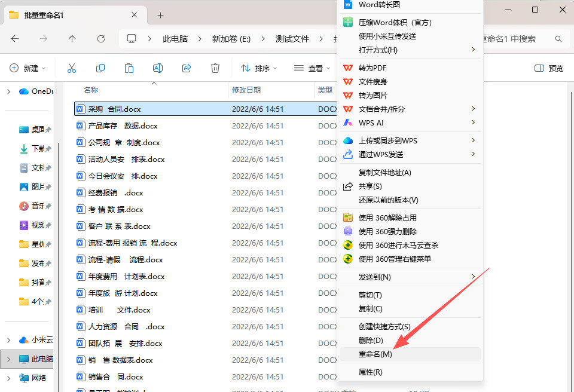Go back with the left arrow
Image resolution: width=574 pixels, height=392 pixels.
click(15, 39)
